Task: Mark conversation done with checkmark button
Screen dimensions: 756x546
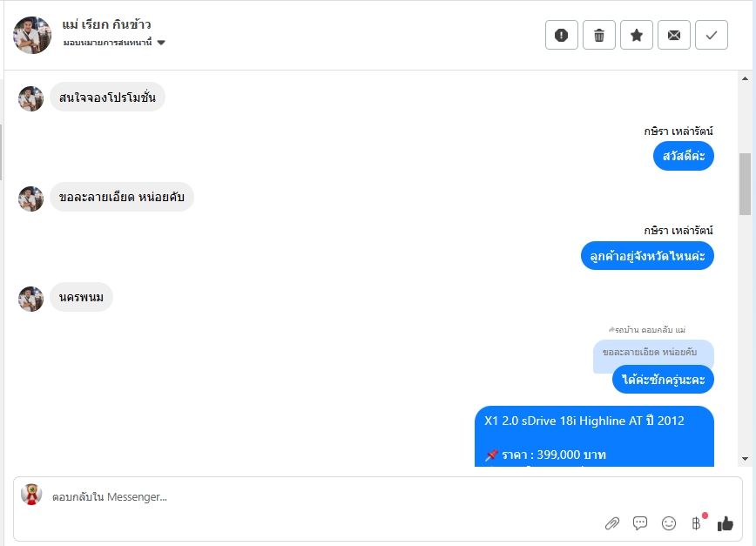Action: (x=712, y=35)
